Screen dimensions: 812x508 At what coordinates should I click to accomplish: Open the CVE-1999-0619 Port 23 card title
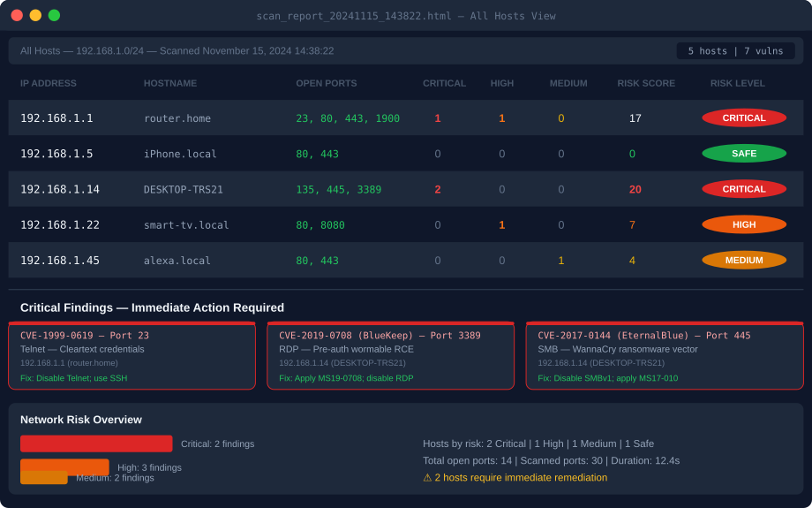(x=85, y=336)
